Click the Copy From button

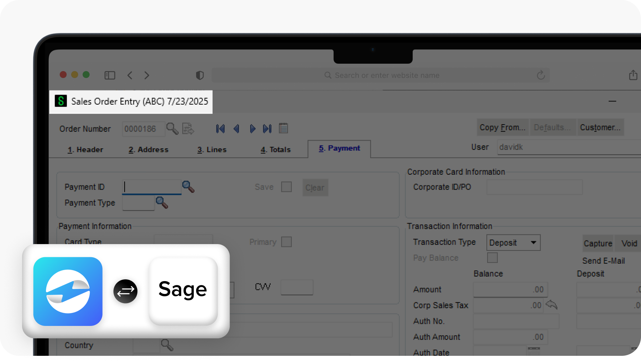(x=502, y=127)
